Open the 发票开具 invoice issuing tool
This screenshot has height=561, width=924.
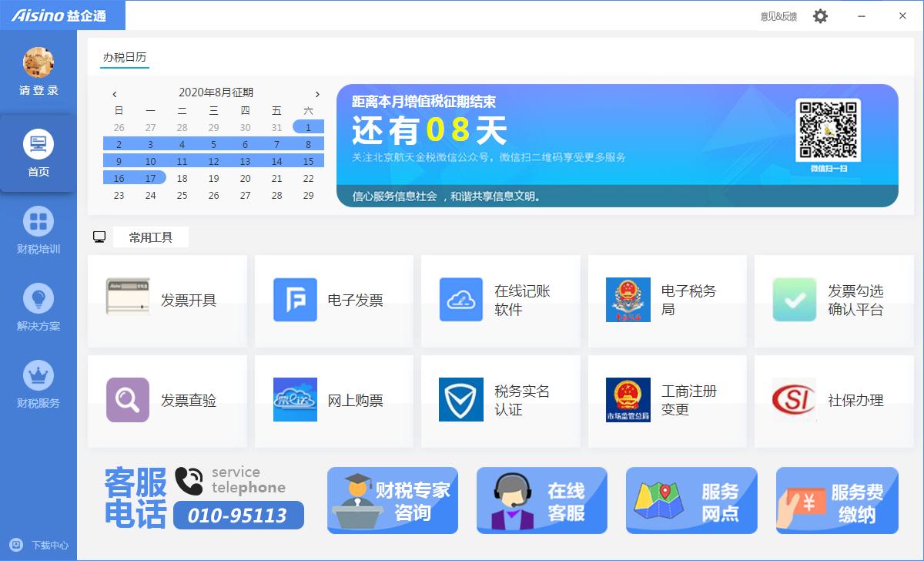(x=168, y=301)
